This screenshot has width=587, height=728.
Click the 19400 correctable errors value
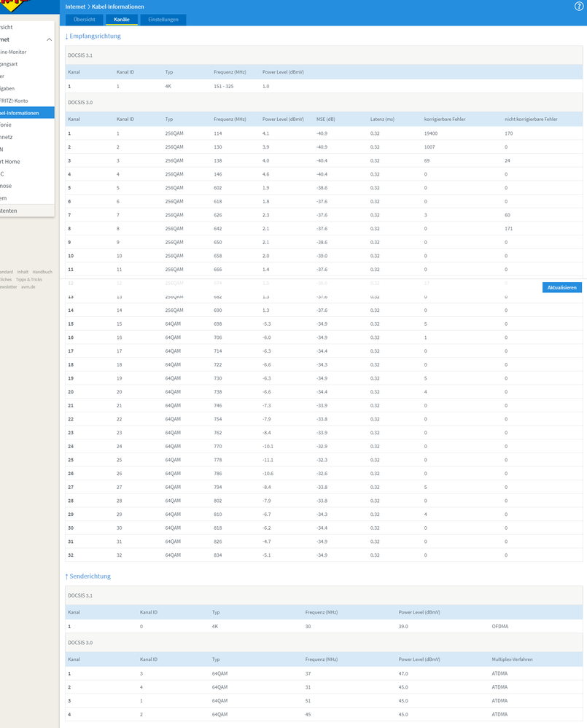431,133
